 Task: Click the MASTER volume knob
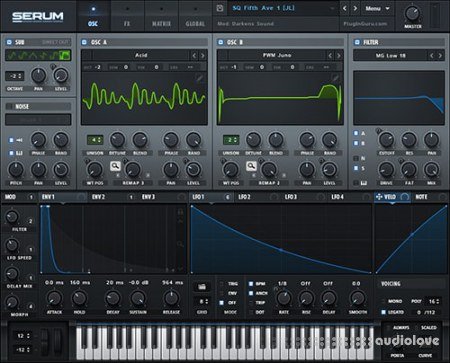tap(413, 13)
